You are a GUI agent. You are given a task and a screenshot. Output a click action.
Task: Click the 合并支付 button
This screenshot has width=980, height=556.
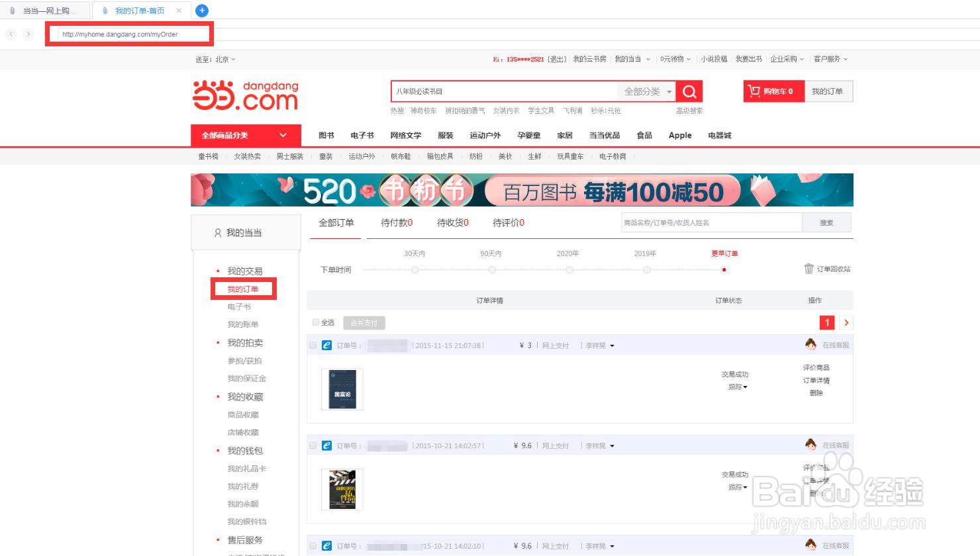364,323
